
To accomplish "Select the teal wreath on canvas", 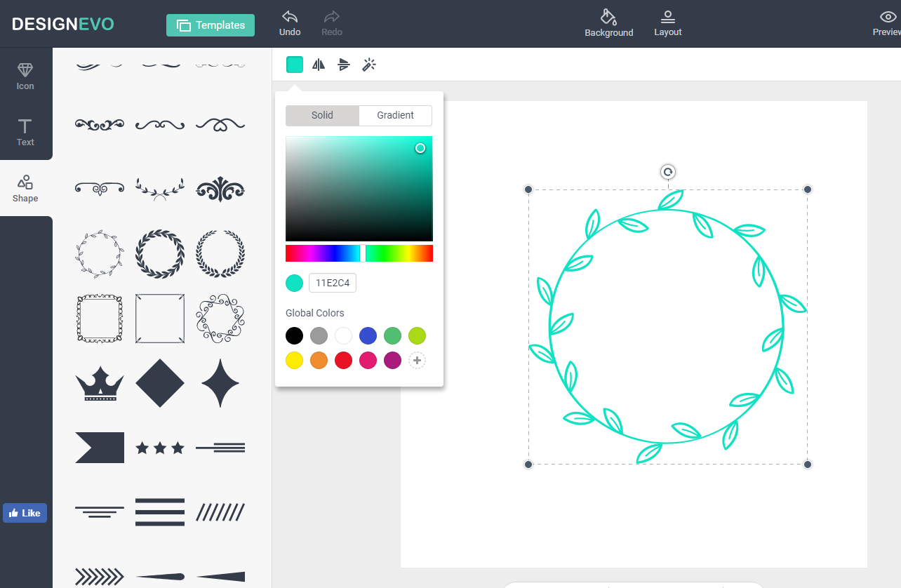I will 667,326.
